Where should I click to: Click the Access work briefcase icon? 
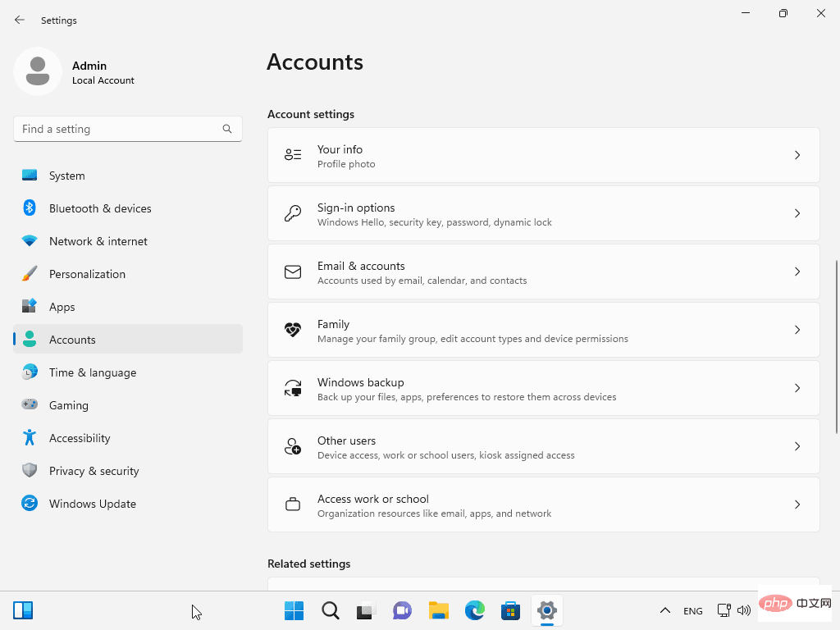(293, 504)
